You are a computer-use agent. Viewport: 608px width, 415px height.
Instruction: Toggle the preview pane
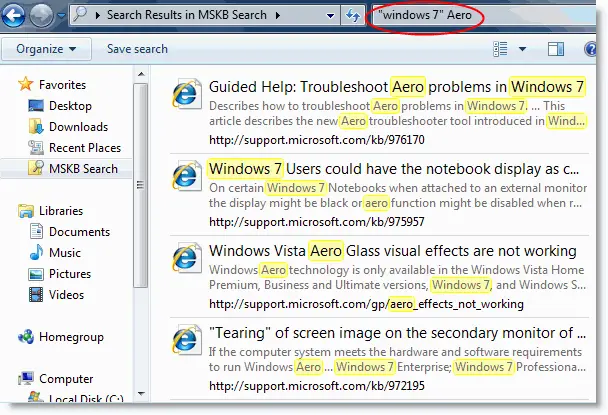556,49
